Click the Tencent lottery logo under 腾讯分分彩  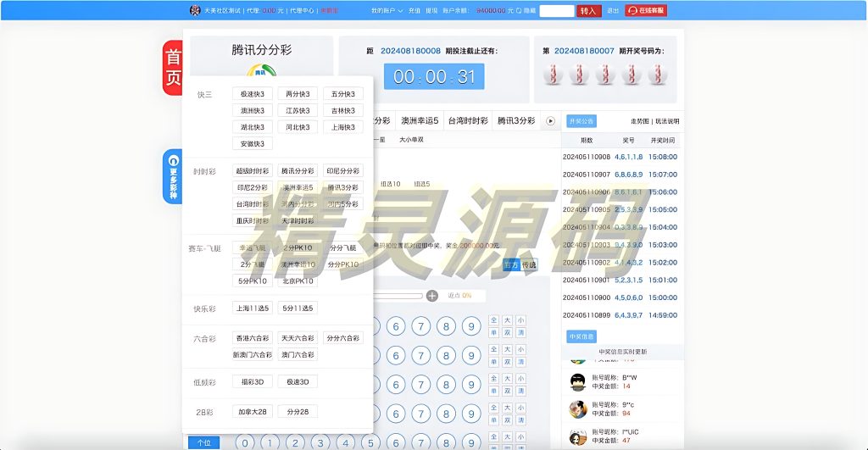261,71
